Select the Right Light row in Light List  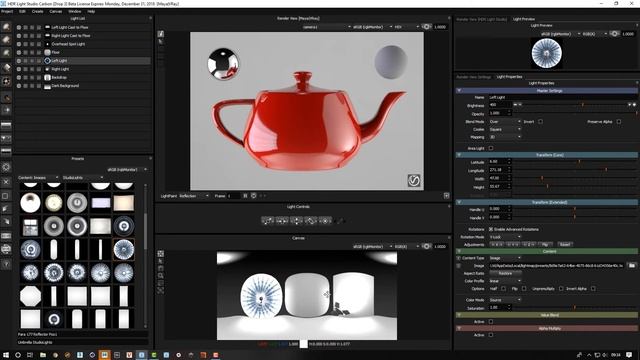(83, 69)
